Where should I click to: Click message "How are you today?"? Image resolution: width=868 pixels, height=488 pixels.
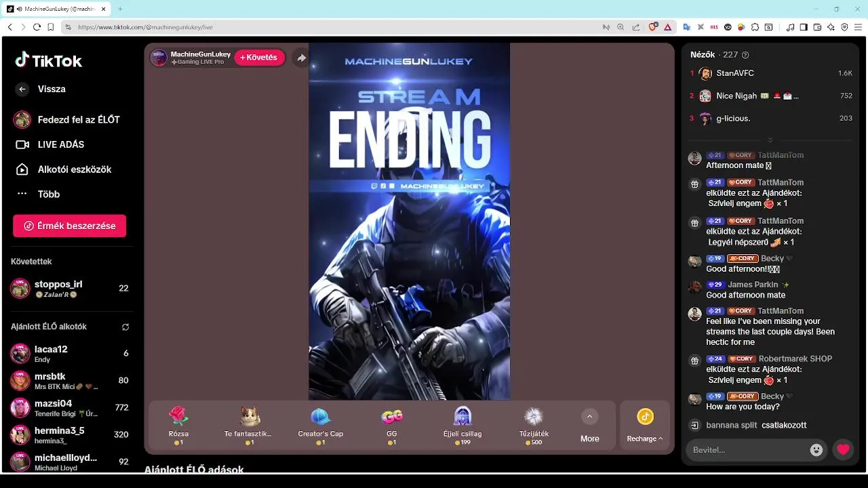pos(743,407)
